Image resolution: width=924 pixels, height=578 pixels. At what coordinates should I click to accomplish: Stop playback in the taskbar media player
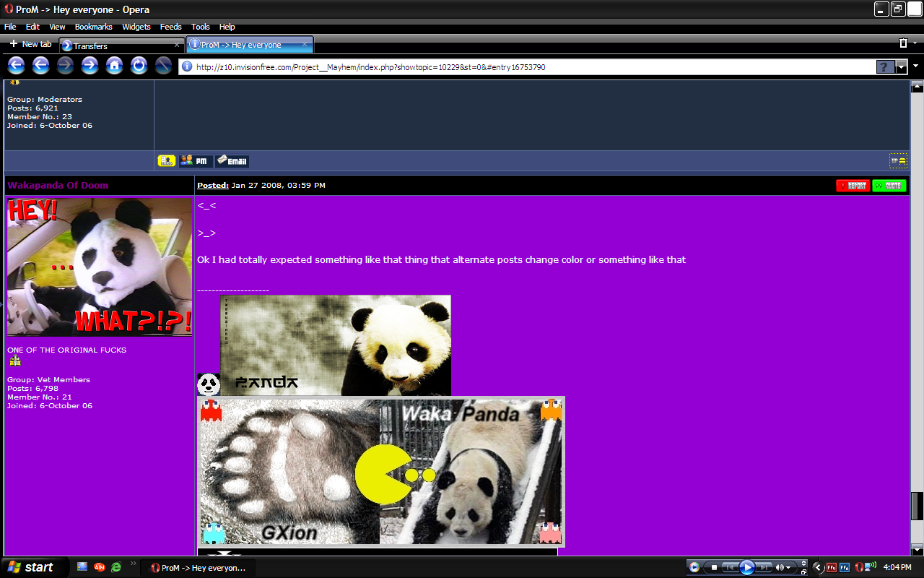click(x=714, y=567)
